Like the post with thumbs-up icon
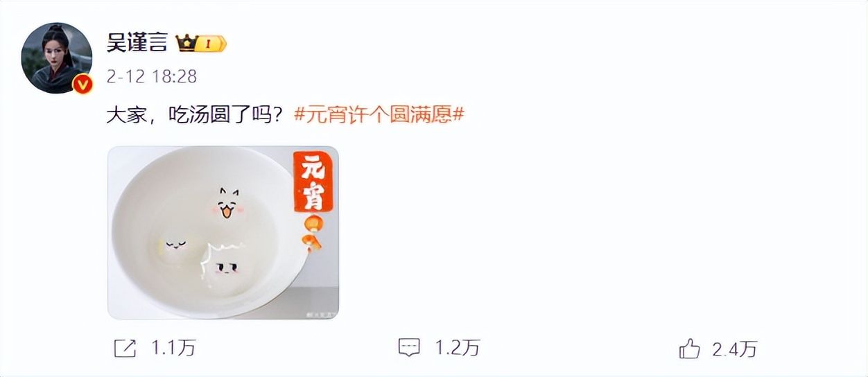Screen dimensions: 868x377 click(689, 349)
